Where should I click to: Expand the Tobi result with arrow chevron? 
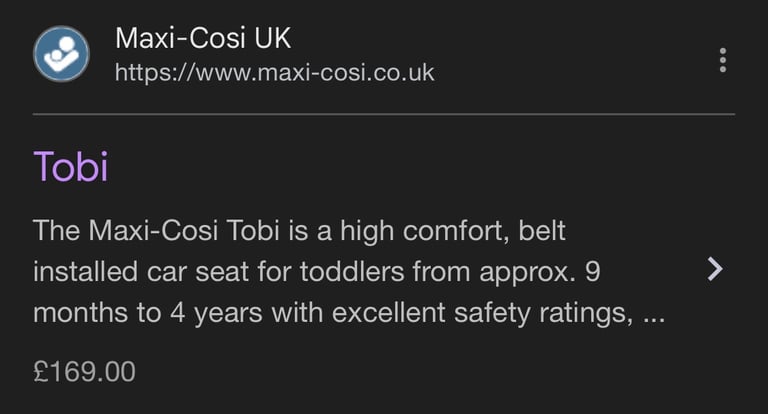pos(715,269)
